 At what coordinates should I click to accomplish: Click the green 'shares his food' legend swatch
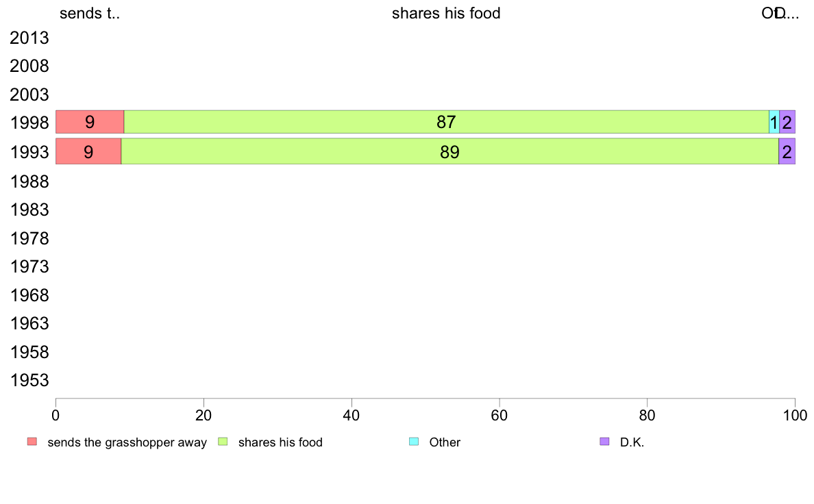pos(223,442)
